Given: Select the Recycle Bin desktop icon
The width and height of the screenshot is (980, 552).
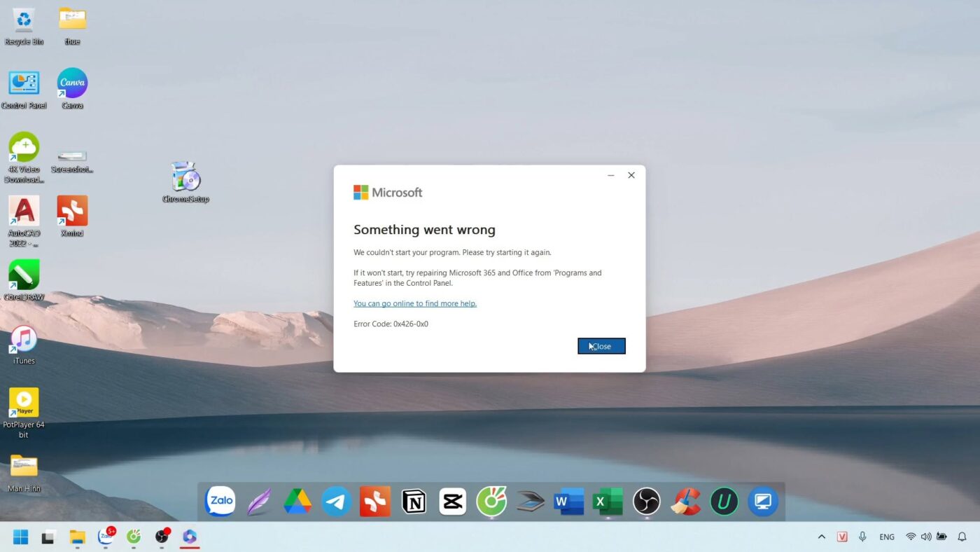Looking at the screenshot, I should point(24,27).
